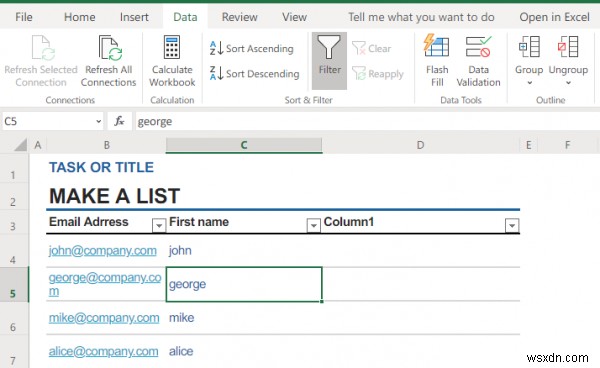600x368 pixels.
Task: Switch to the Insert tab
Action: [134, 17]
